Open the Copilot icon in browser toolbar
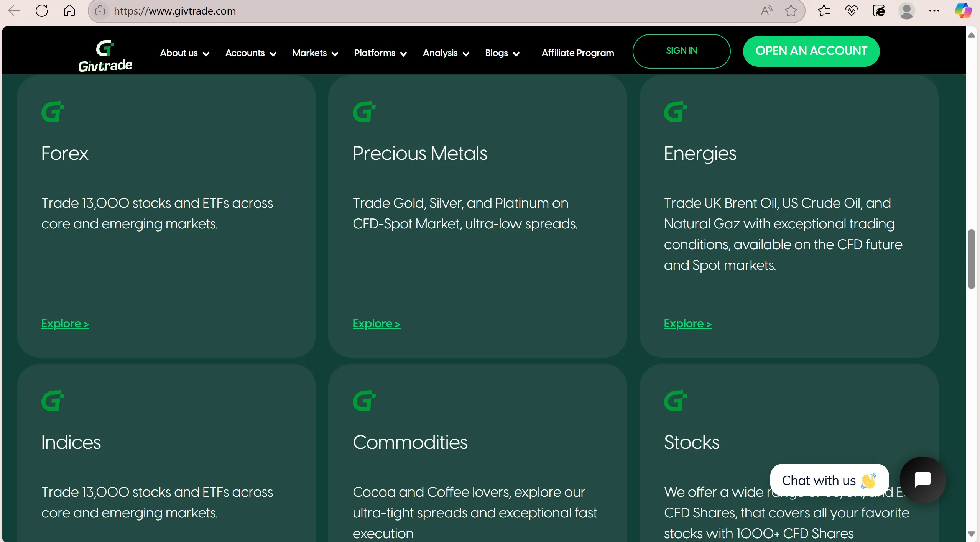Screen dimensions: 980x542 [x=963, y=11]
